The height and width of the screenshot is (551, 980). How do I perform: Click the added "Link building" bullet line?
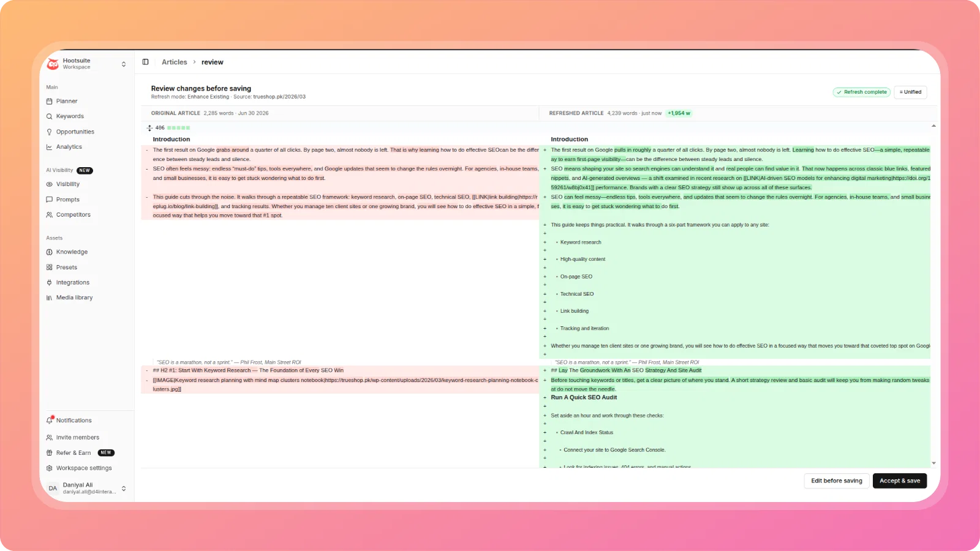[x=575, y=311]
